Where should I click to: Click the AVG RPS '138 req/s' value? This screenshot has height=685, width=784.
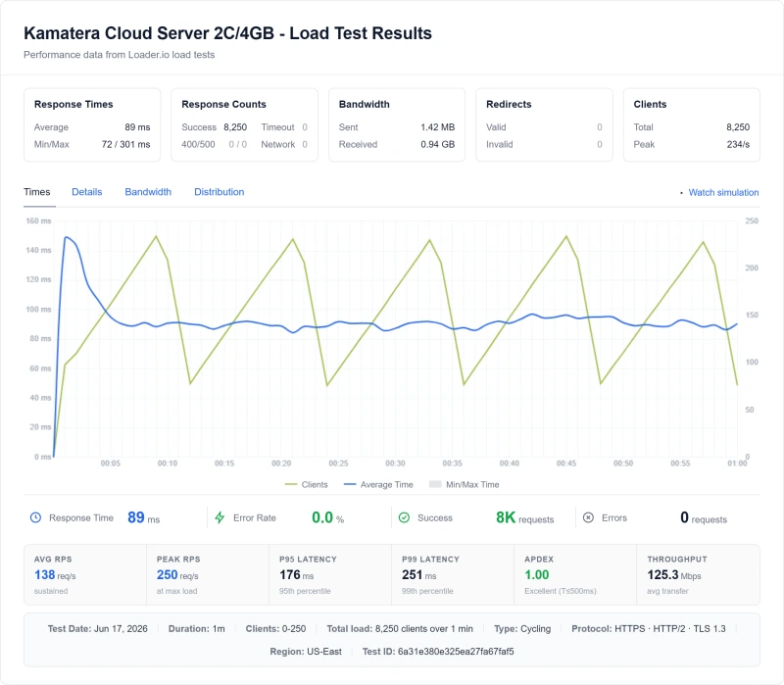pyautogui.click(x=55, y=575)
